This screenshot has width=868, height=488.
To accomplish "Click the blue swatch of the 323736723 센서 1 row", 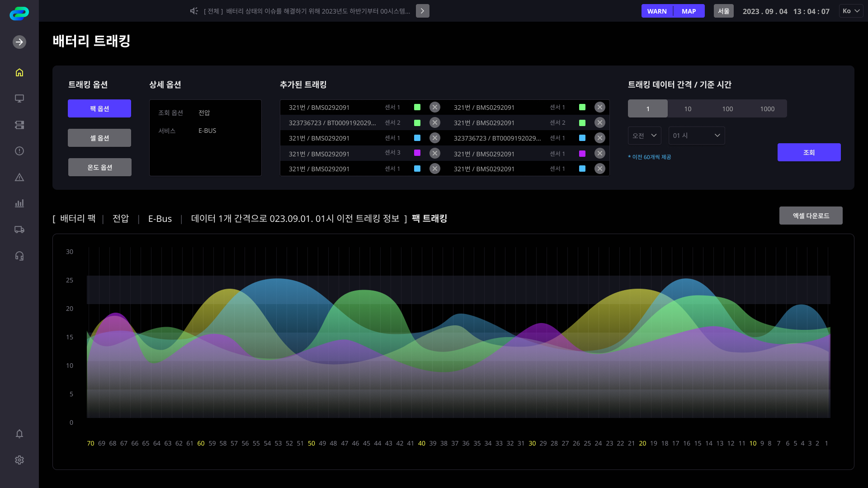I will coord(582,138).
